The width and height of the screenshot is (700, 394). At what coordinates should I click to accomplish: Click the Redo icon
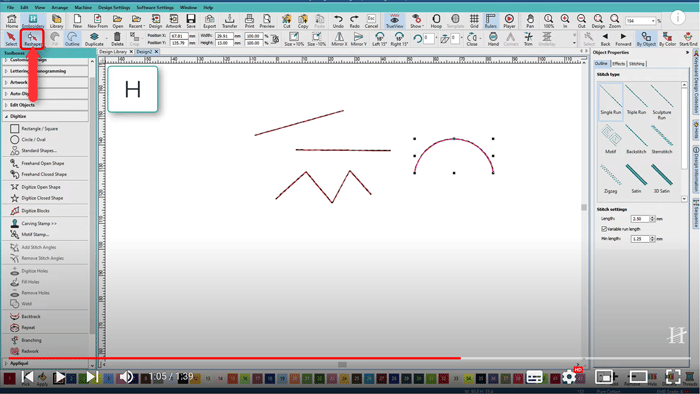click(x=354, y=21)
